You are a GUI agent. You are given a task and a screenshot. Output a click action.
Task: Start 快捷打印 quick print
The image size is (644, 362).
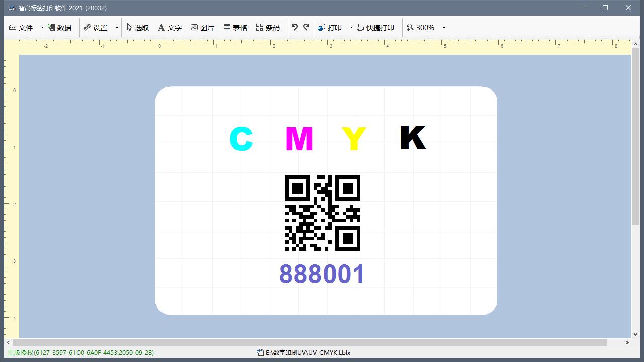pyautogui.click(x=376, y=28)
